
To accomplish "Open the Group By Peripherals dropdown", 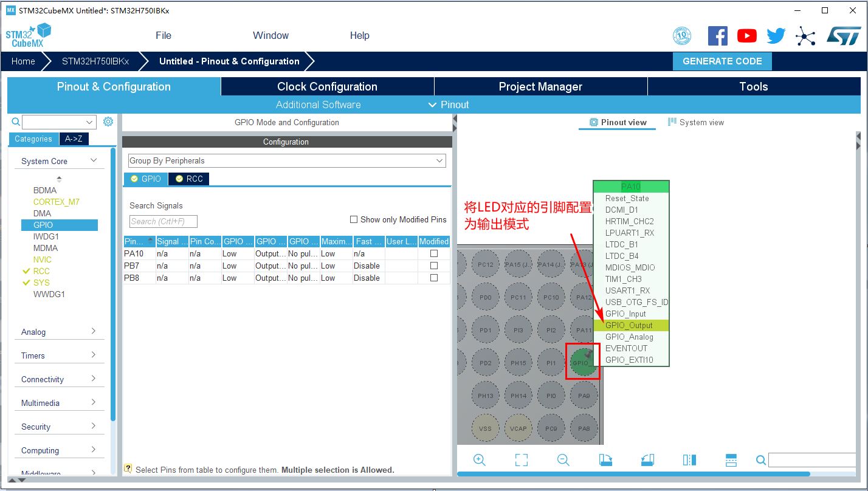I will 287,161.
